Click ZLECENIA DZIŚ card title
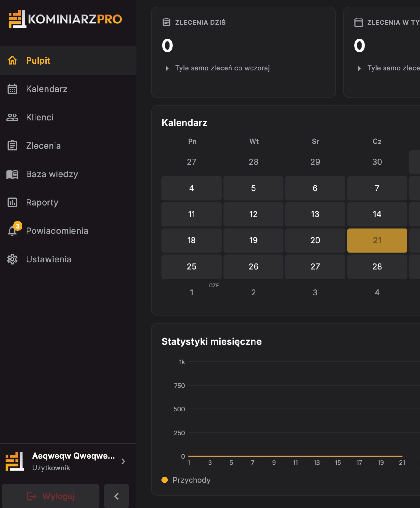 (200, 22)
